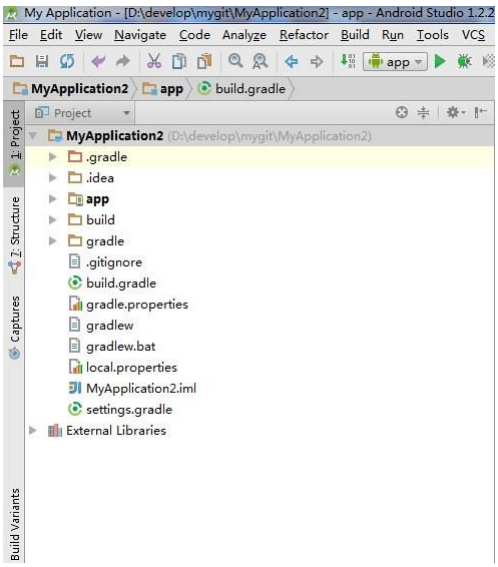
Task: Expand the gradle folder arrow
Action: (53, 241)
